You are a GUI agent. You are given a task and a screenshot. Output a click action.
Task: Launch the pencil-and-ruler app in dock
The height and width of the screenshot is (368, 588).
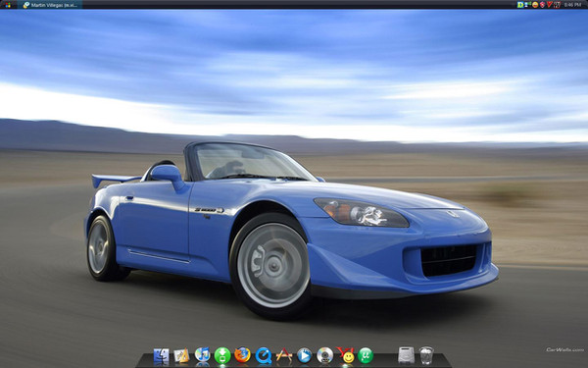(182, 355)
